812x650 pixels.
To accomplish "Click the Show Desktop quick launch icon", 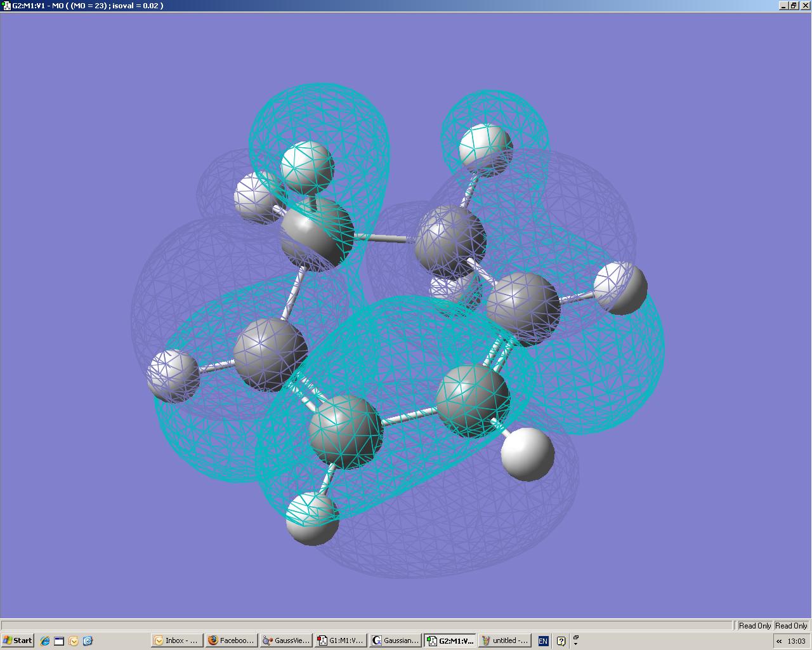I will click(59, 640).
